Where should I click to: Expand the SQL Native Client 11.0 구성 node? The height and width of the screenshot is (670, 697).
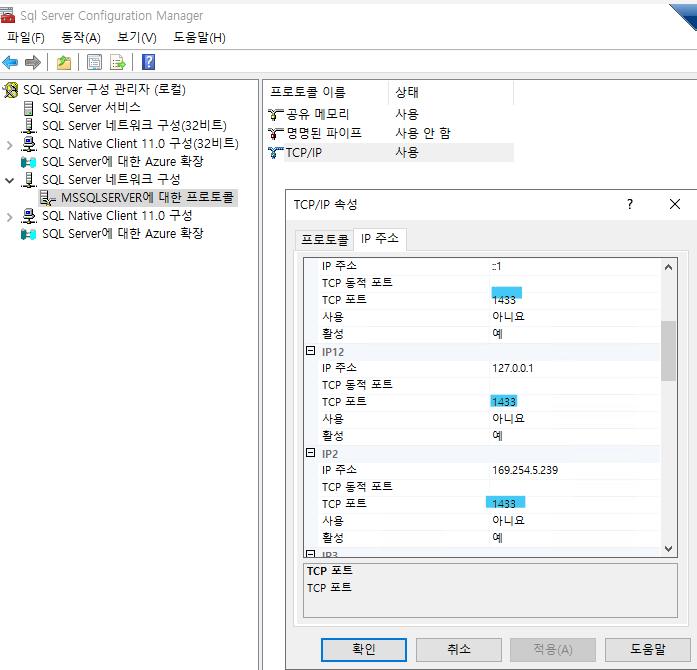click(x=9, y=217)
